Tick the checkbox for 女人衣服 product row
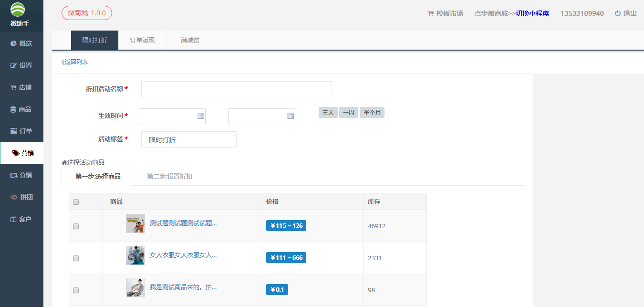This screenshot has width=644, height=307. (x=76, y=258)
